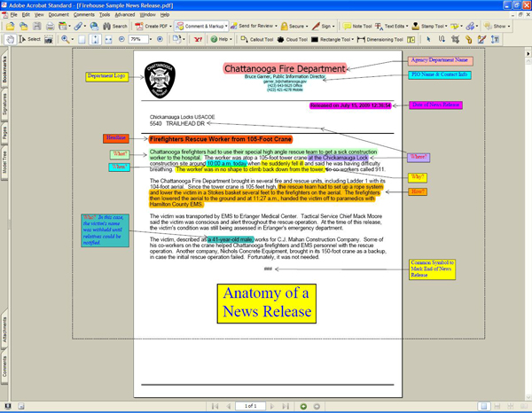The image size is (532, 413).
Task: Expand the Rectangle Tool dropdown
Action: pyautogui.click(x=353, y=39)
